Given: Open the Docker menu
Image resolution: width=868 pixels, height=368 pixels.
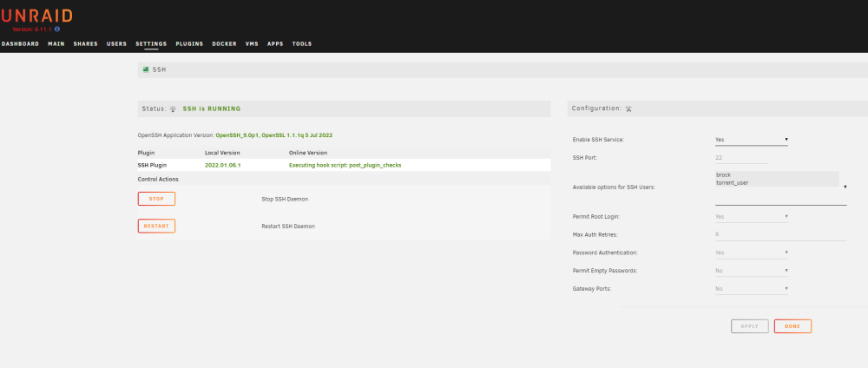Looking at the screenshot, I should (x=224, y=43).
